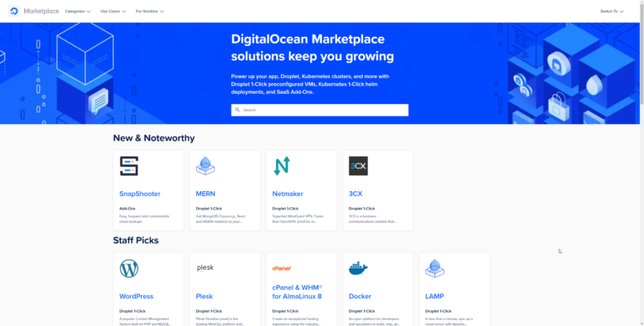Click the DigitalOcean logo icon

[14, 11]
